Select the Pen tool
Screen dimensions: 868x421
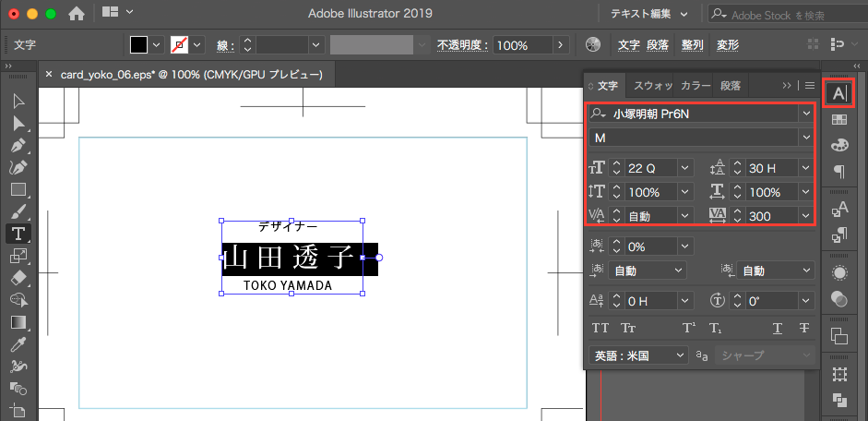pos(18,145)
